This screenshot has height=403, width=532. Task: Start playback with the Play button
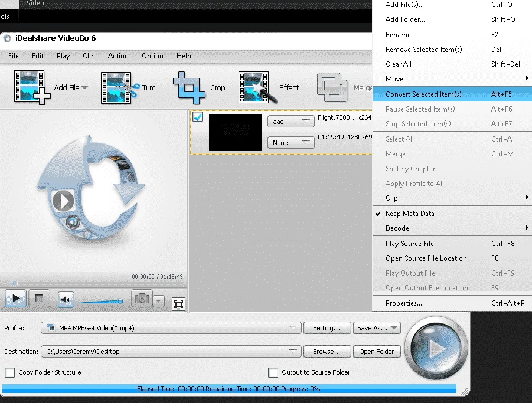[x=15, y=299]
